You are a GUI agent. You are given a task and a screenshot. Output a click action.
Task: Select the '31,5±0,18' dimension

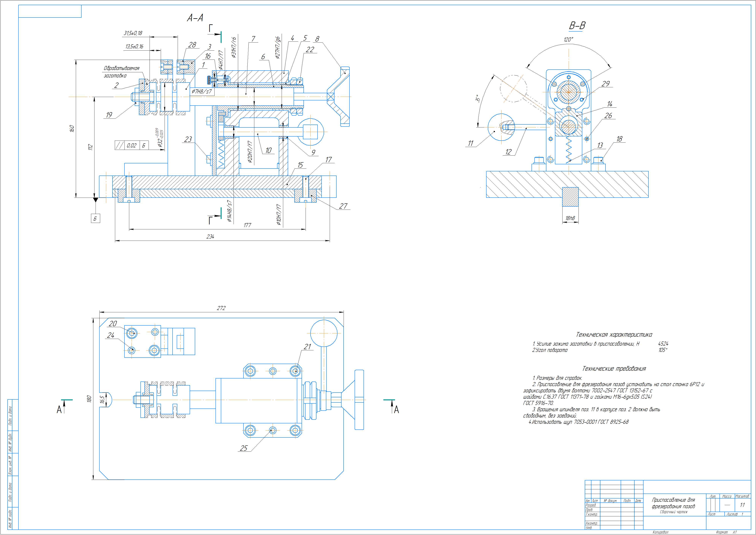tap(133, 33)
